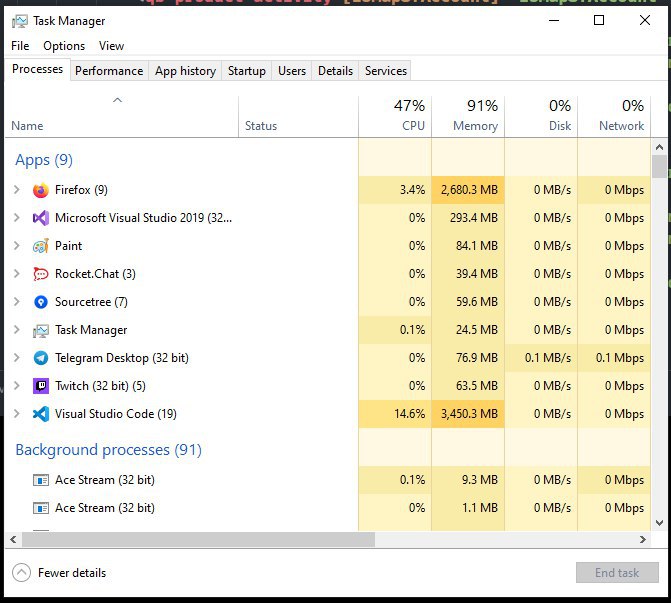Select the first Ace Stream (32 bit) row
This screenshot has height=603, width=671.
coord(328,480)
